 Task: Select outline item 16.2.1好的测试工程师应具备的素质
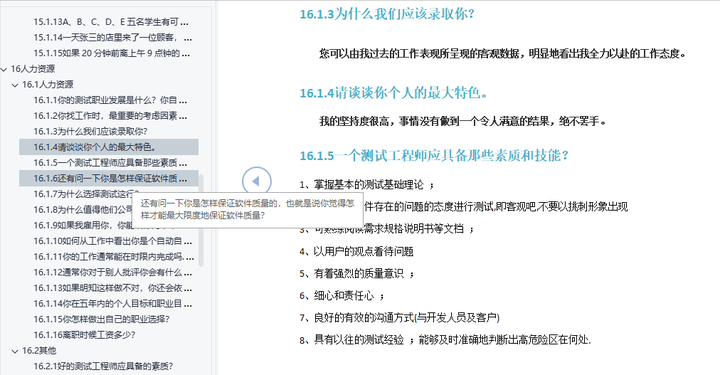[103, 366]
